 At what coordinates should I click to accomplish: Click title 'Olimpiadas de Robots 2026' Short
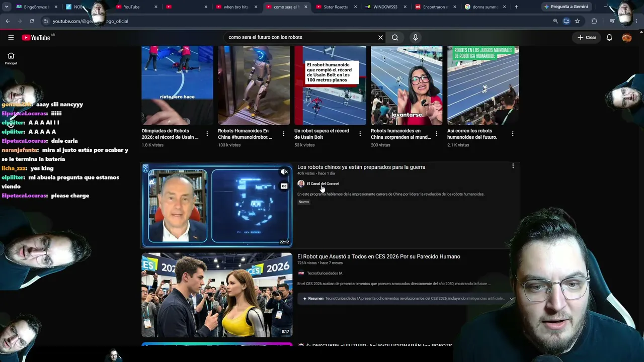[x=170, y=134]
